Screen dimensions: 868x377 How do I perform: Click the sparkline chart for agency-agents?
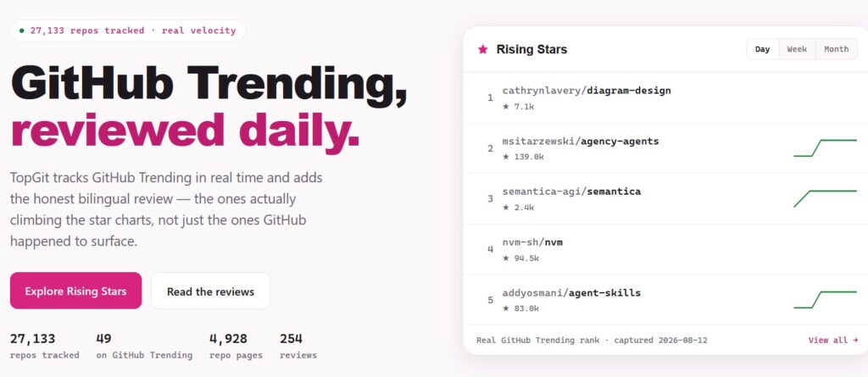825,148
